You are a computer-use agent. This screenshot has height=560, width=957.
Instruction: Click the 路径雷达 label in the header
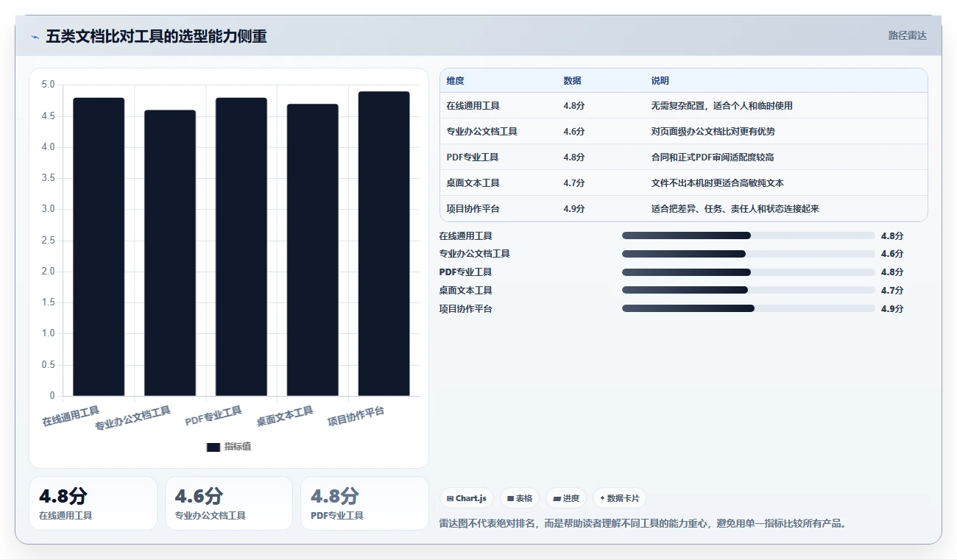pos(907,35)
